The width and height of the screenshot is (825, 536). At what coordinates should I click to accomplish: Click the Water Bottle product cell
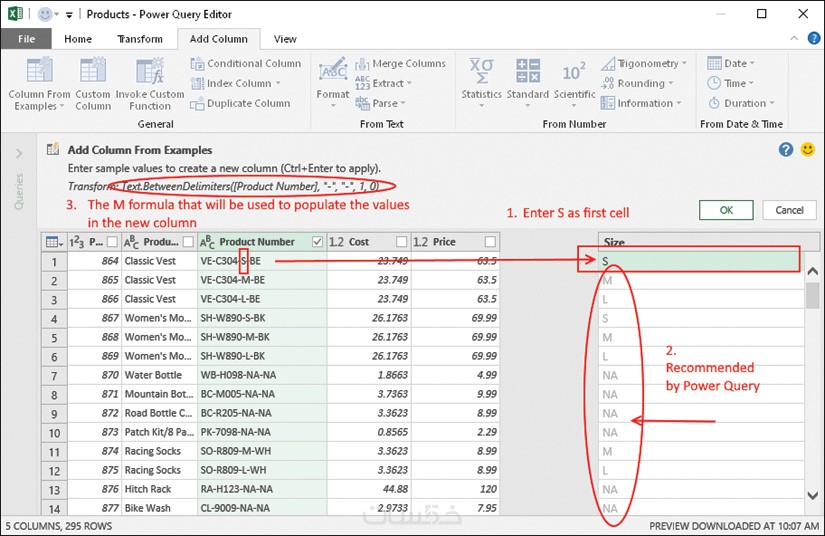pos(159,375)
